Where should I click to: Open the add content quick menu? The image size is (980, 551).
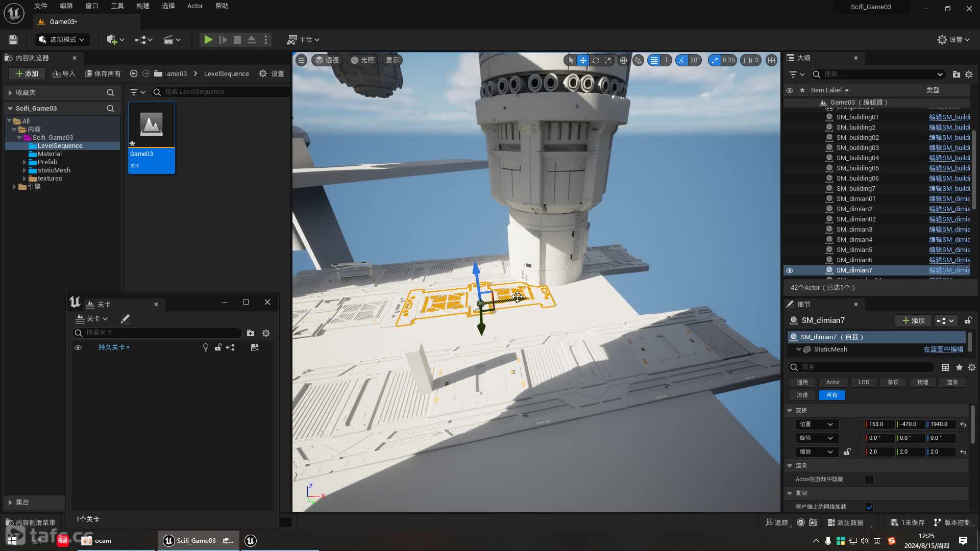click(115, 40)
